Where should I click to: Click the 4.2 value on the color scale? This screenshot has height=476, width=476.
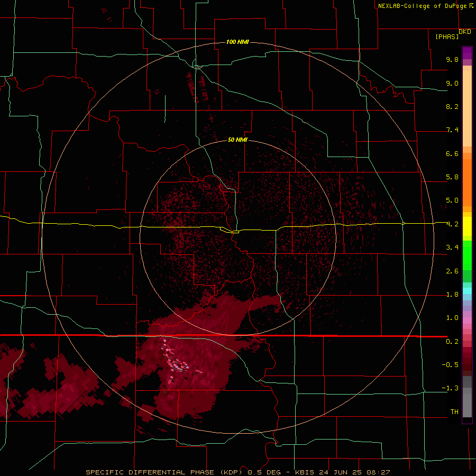tap(452, 224)
